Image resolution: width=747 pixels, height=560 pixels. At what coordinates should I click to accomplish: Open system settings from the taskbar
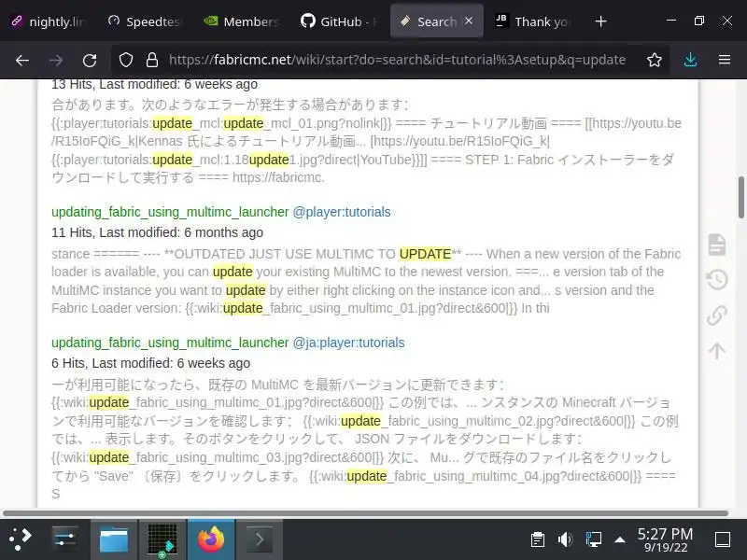(x=64, y=539)
